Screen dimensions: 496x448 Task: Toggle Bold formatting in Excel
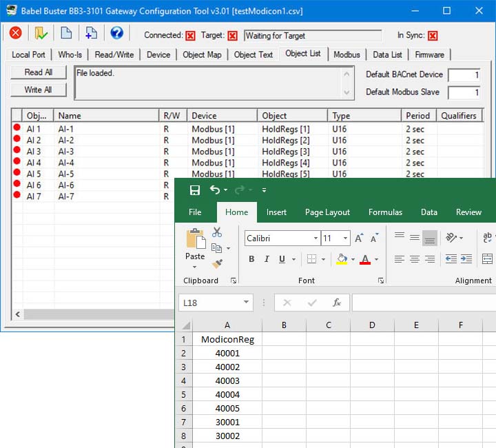pyautogui.click(x=251, y=259)
